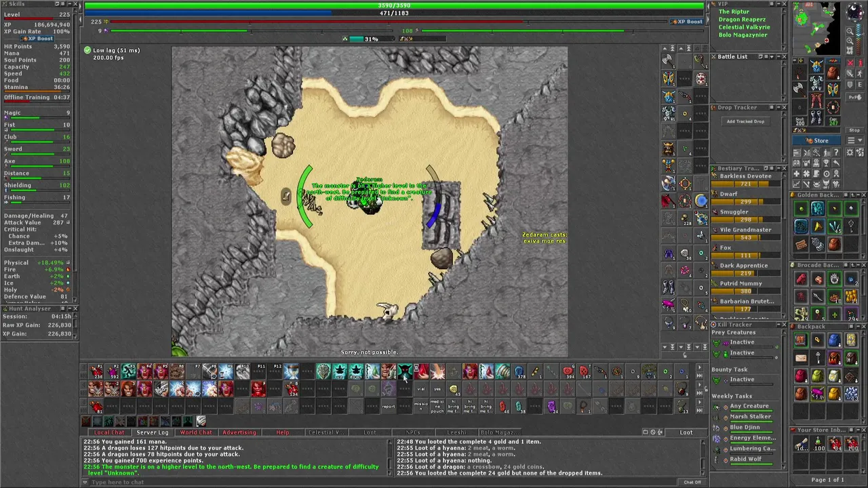Screen dimensions: 868x488
Task: Open the Help chat tab
Action: point(283,432)
